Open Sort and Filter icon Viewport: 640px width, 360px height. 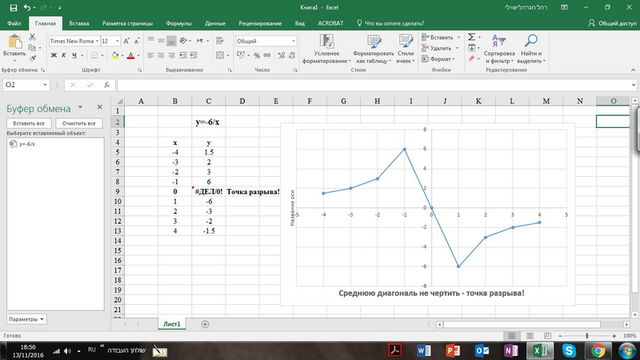(x=499, y=41)
